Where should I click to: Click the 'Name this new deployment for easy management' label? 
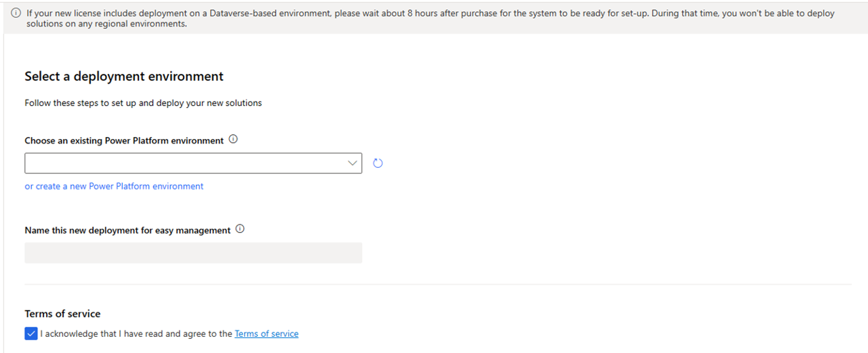(127, 230)
